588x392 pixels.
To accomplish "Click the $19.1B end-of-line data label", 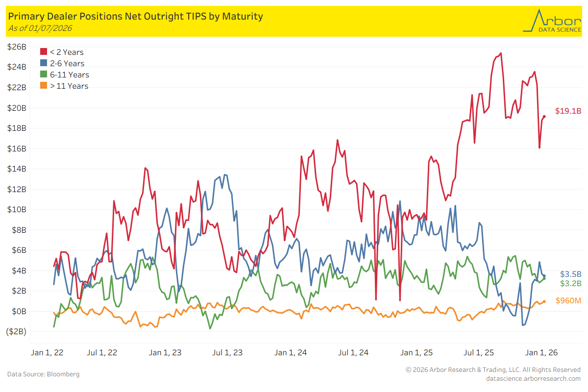I will (x=568, y=111).
